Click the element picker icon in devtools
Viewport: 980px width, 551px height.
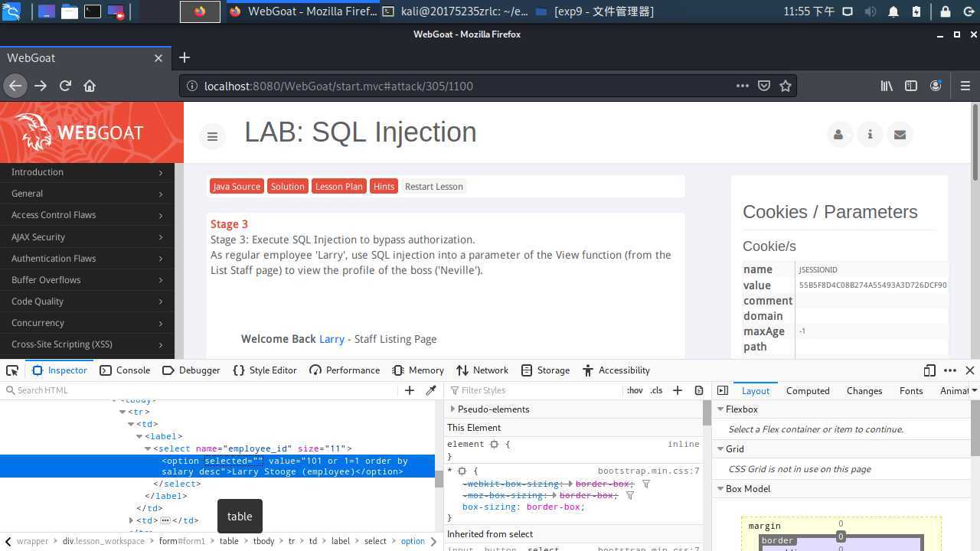pyautogui.click(x=12, y=370)
